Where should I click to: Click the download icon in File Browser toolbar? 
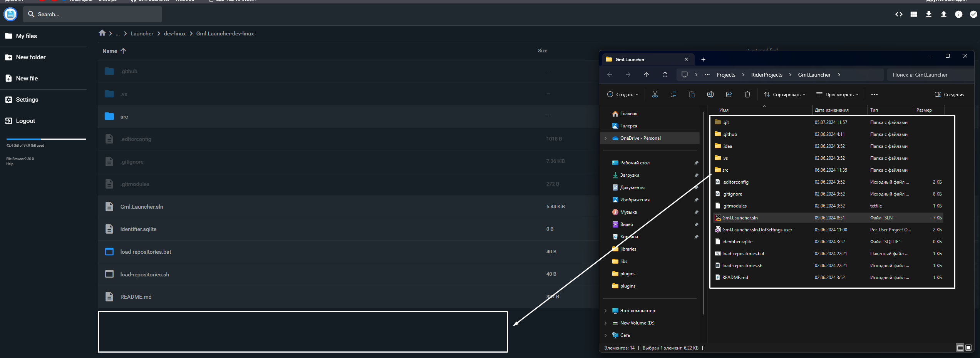(x=929, y=14)
